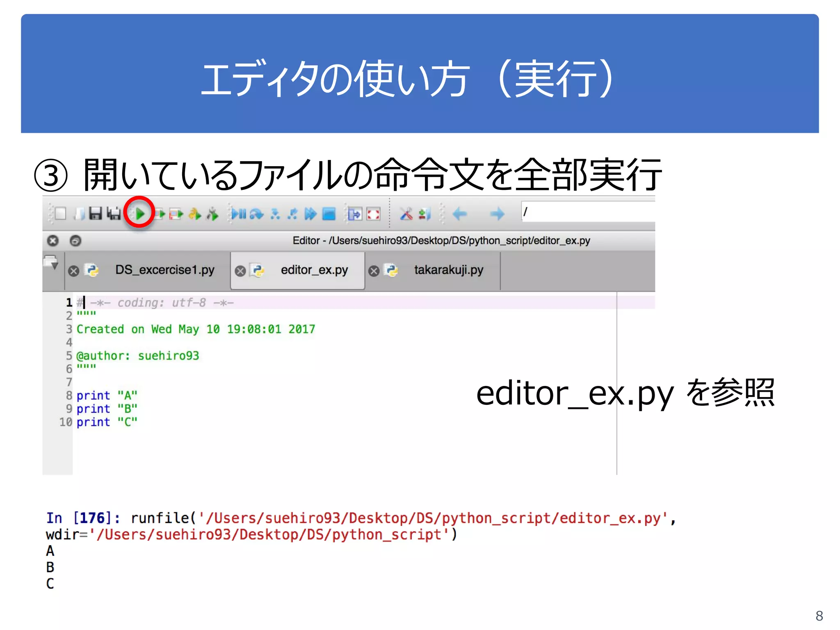Viewport: 840px width, 630px height.
Task: Click the Maximize current pane icon
Action: (355, 214)
